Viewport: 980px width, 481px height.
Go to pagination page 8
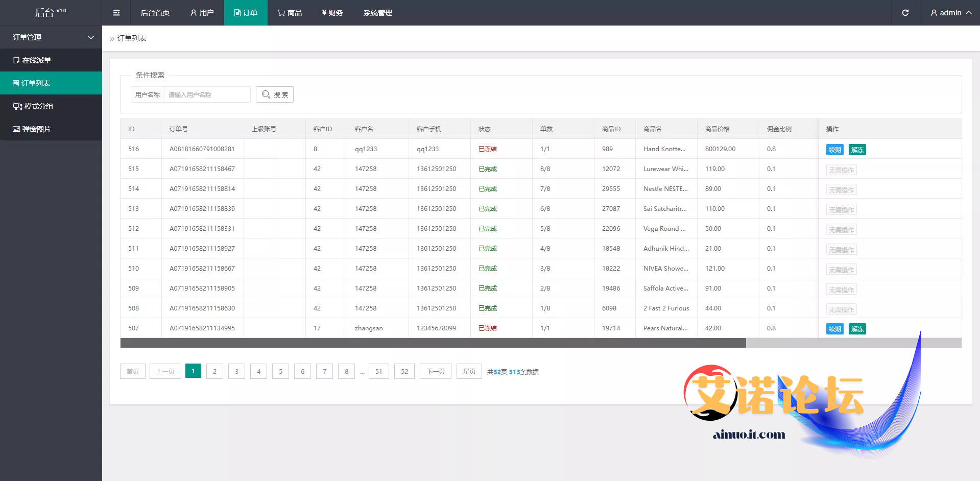(x=346, y=371)
